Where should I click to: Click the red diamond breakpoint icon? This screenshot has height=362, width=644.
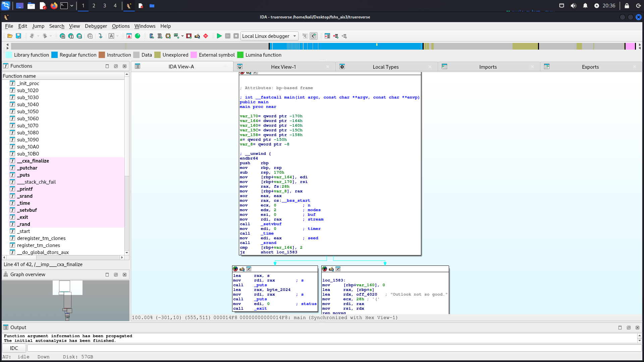click(x=206, y=36)
